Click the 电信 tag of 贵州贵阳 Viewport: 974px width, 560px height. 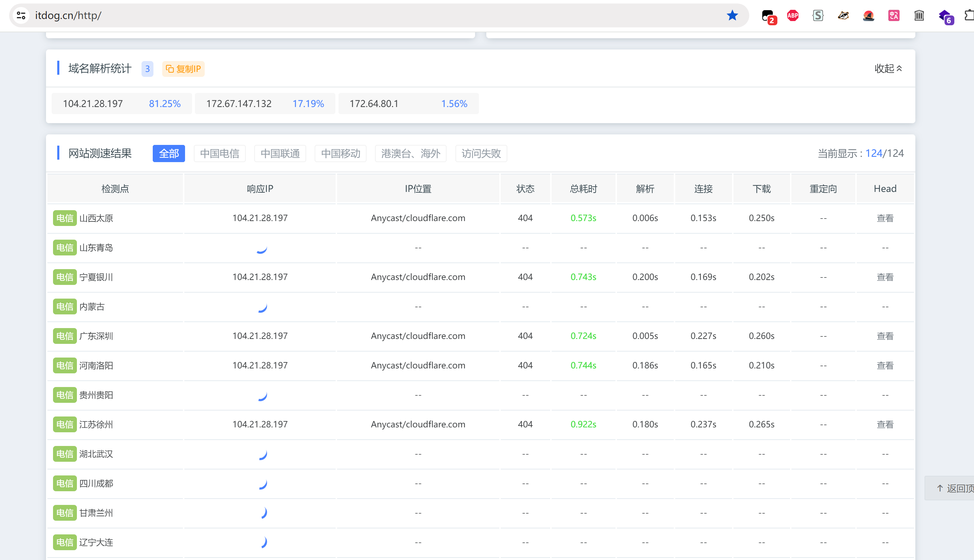[65, 395]
